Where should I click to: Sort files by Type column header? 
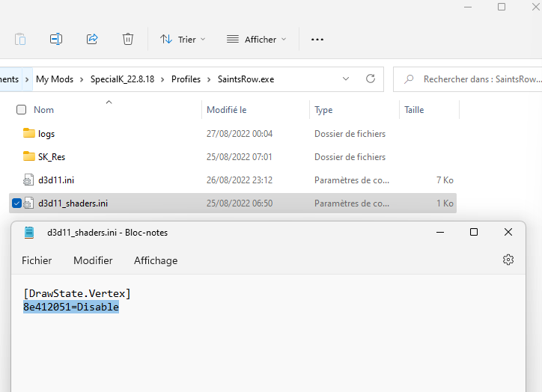pos(323,110)
